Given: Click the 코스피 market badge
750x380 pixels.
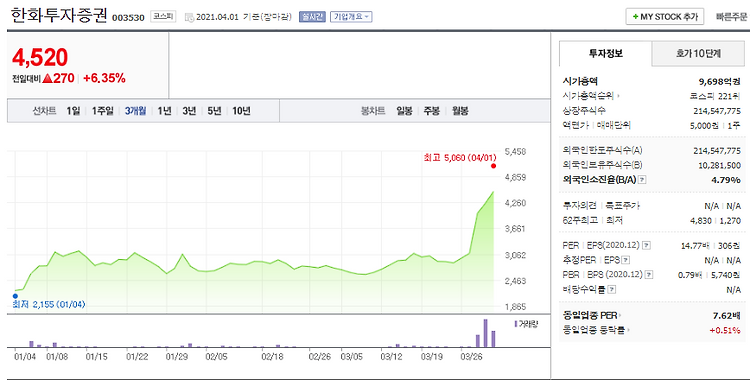Looking at the screenshot, I should 163,17.
